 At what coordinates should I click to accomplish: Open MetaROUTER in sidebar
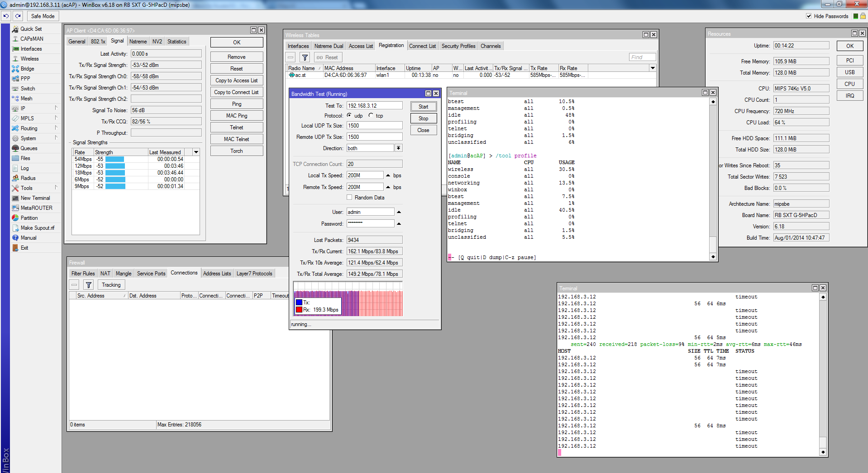36,208
